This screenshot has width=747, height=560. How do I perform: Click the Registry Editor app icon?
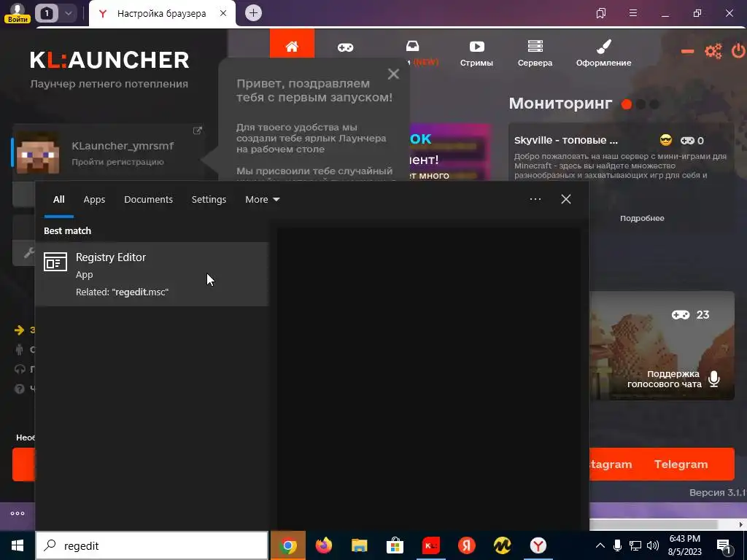point(55,262)
